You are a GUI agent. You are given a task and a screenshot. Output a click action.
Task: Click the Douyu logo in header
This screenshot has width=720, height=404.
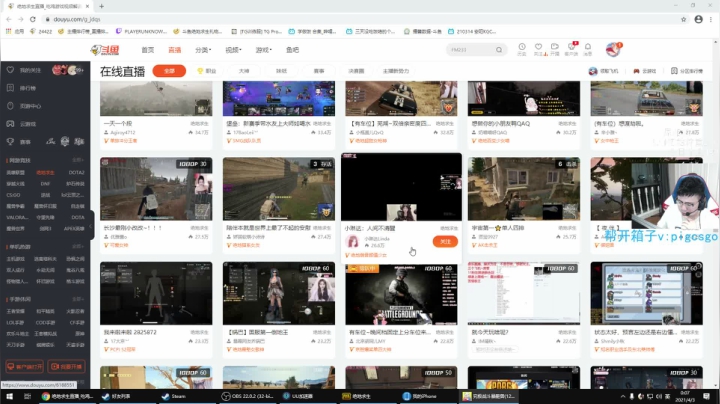105,50
